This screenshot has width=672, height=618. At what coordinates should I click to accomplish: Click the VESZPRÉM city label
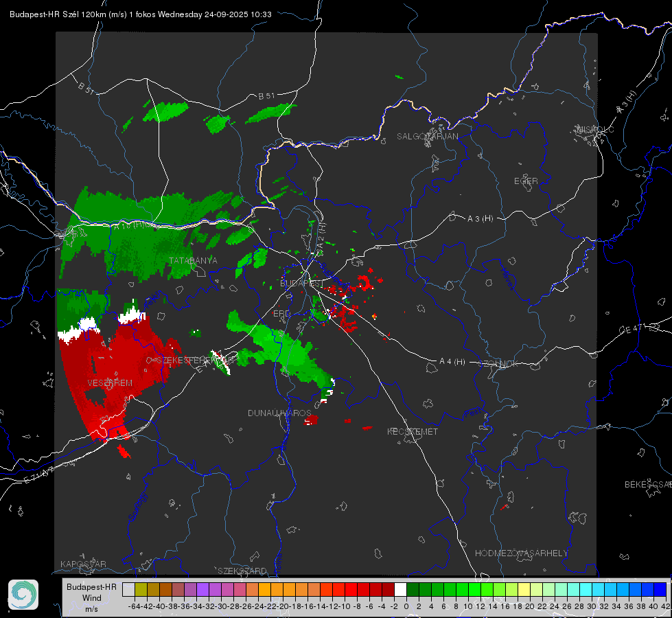pyautogui.click(x=110, y=382)
